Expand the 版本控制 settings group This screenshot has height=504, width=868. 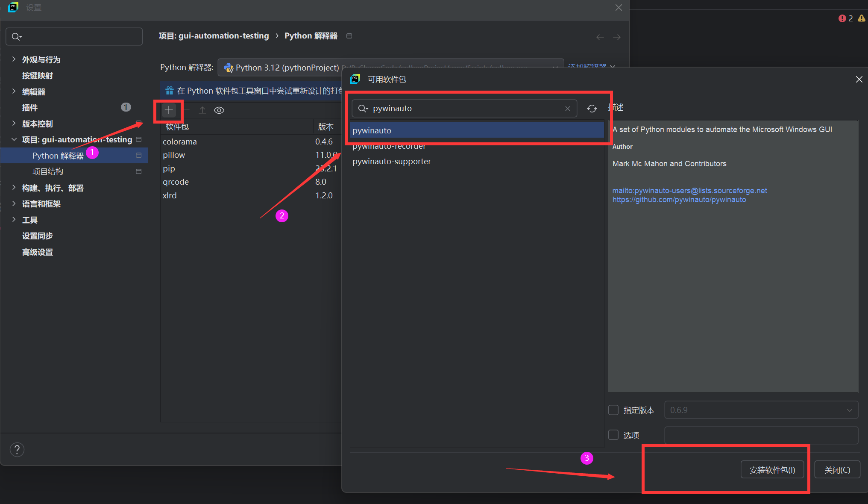tap(14, 124)
